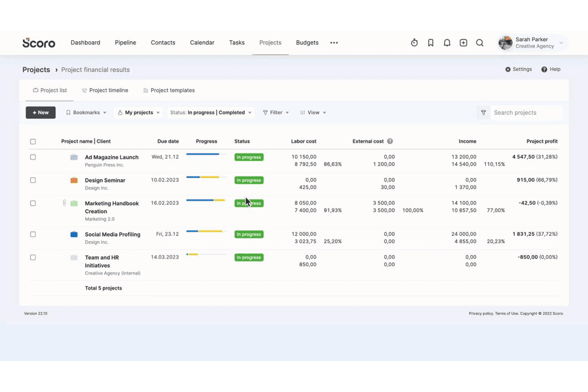The height and width of the screenshot is (392, 588).
Task: Switch to the Project timeline tab
Action: pyautogui.click(x=105, y=91)
